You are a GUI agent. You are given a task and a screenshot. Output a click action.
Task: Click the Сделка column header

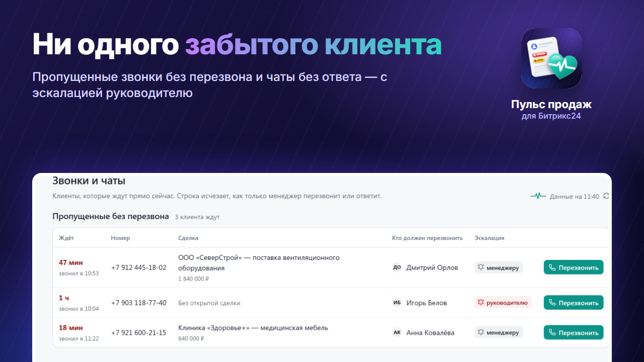188,238
